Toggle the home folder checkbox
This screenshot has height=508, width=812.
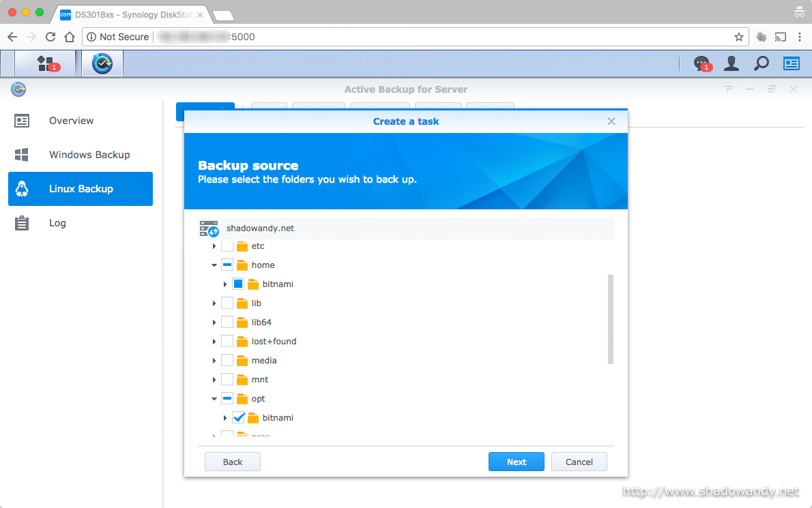(x=227, y=265)
